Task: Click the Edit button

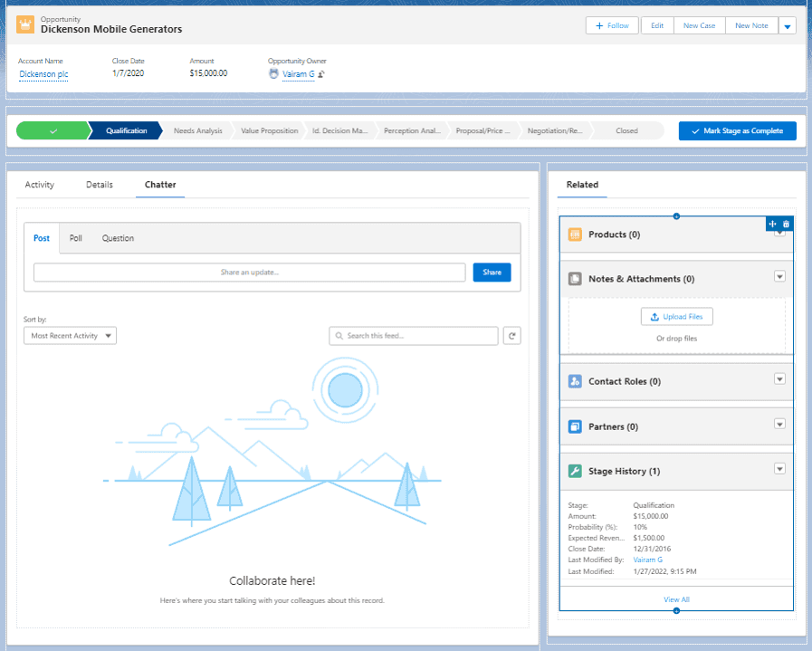Action: pos(657,25)
